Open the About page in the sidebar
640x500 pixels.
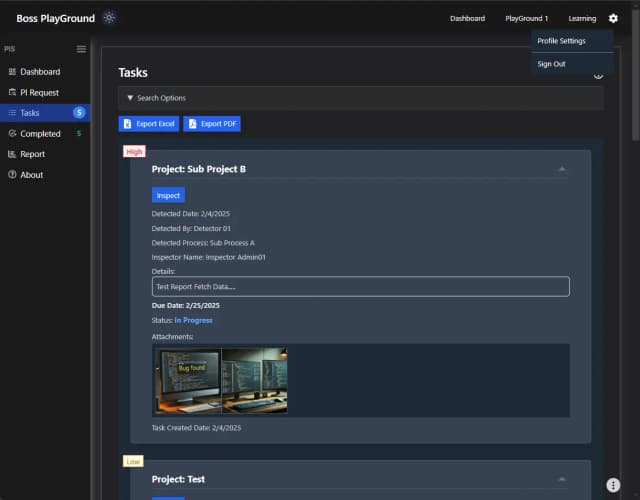click(31, 175)
